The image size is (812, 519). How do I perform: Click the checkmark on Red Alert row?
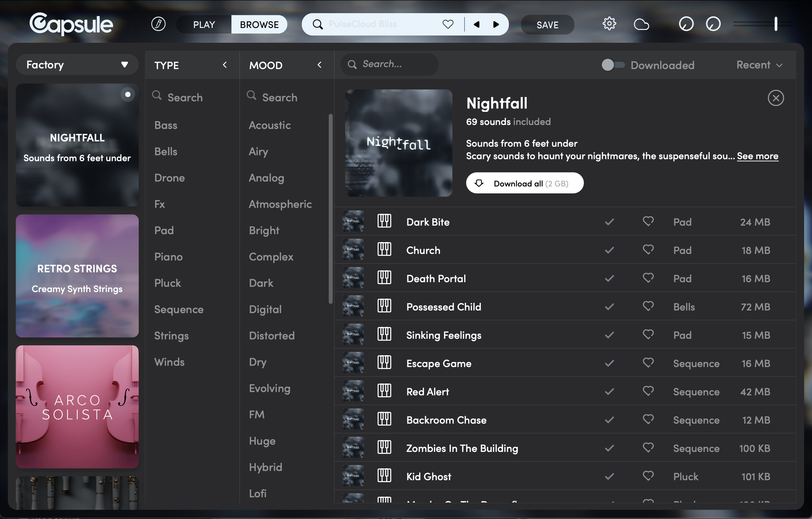coord(609,391)
